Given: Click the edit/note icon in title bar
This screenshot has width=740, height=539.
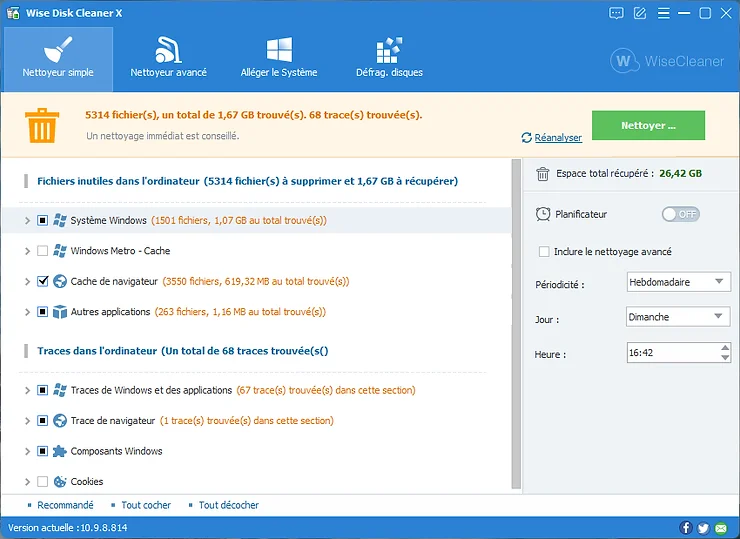Looking at the screenshot, I should point(639,13).
